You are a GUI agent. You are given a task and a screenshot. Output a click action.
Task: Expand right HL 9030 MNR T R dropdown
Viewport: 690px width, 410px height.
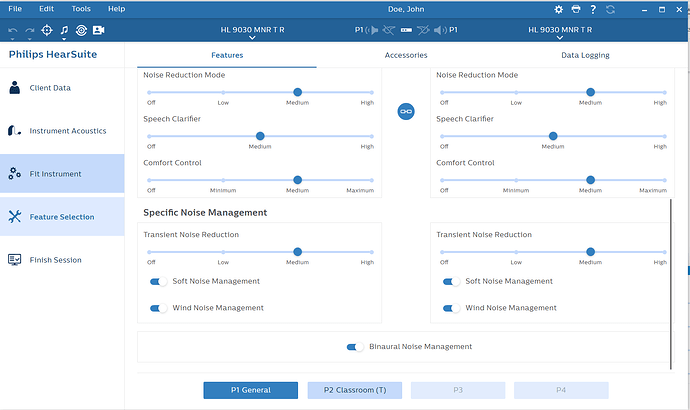point(560,38)
